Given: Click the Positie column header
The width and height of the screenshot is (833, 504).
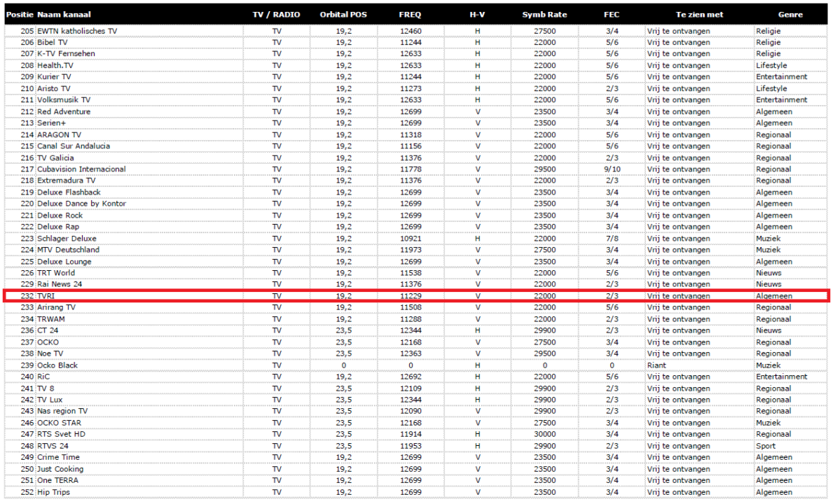Looking at the screenshot, I should [x=20, y=15].
